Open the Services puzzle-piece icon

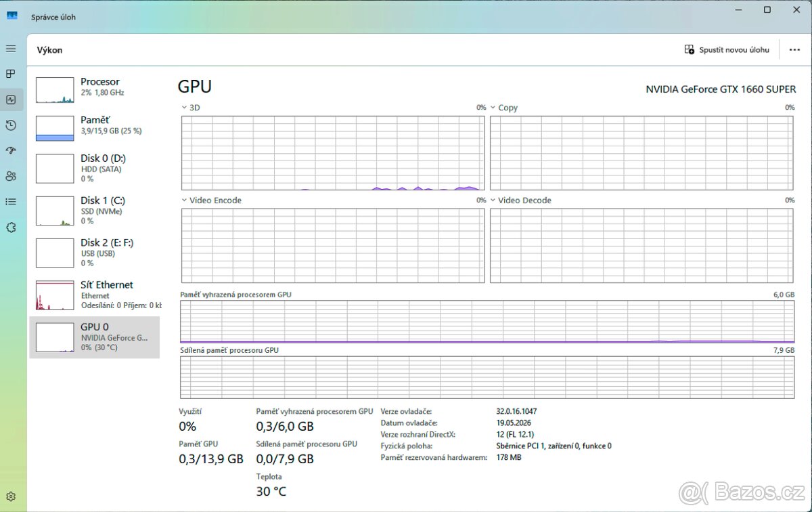pos(11,228)
